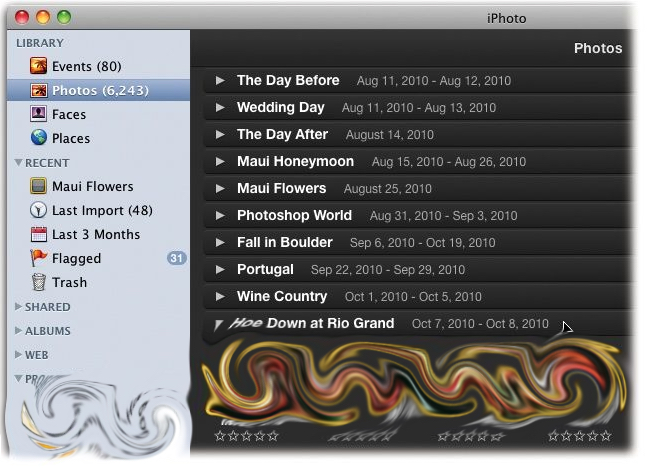The image size is (648, 469).
Task: Click the LIBRARY section header
Action: pos(40,43)
